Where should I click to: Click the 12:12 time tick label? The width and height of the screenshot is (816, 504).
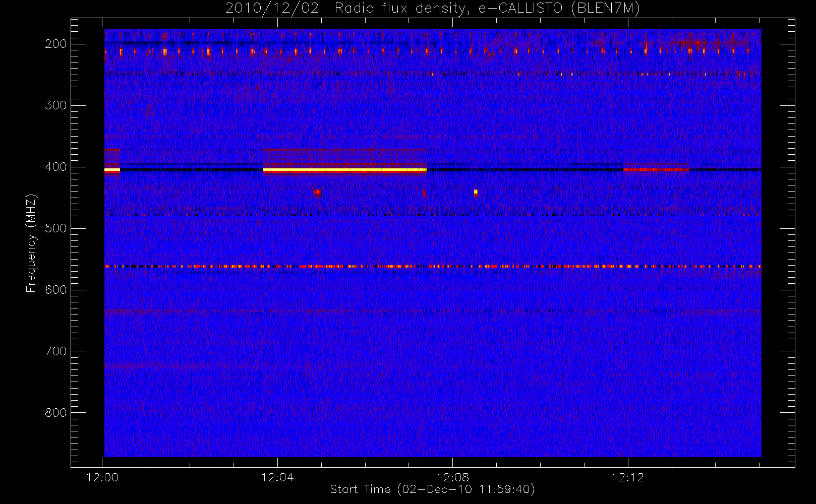click(x=628, y=477)
